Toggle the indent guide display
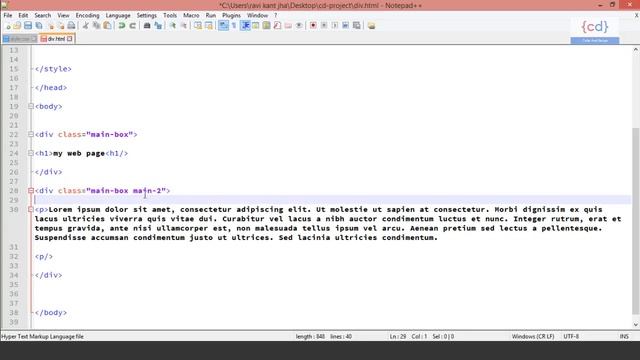This screenshot has width=640, height=360. pos(245,26)
